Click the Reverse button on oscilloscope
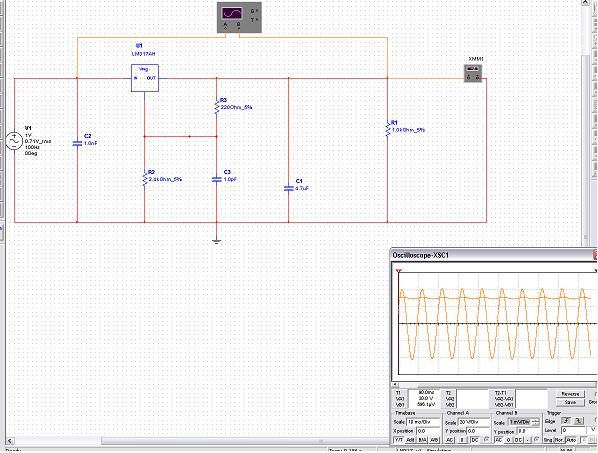 coord(570,394)
